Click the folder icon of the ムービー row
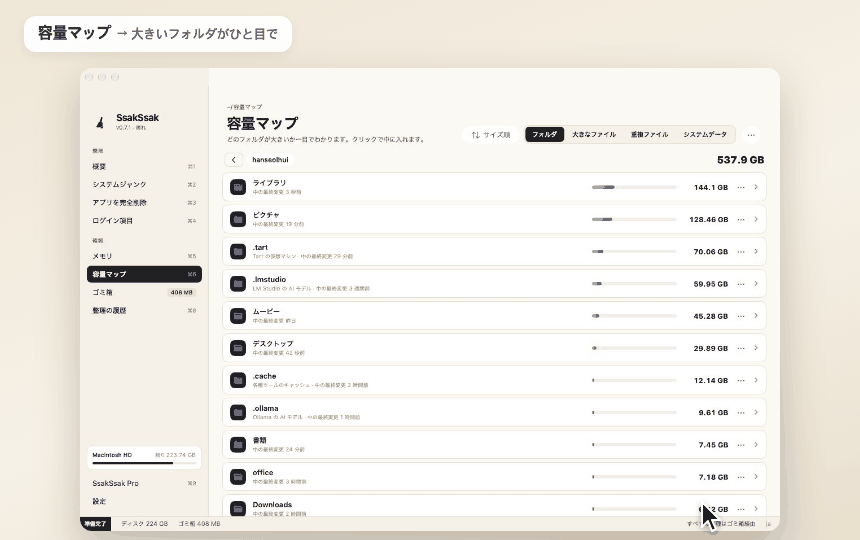This screenshot has width=860, height=540. point(238,316)
